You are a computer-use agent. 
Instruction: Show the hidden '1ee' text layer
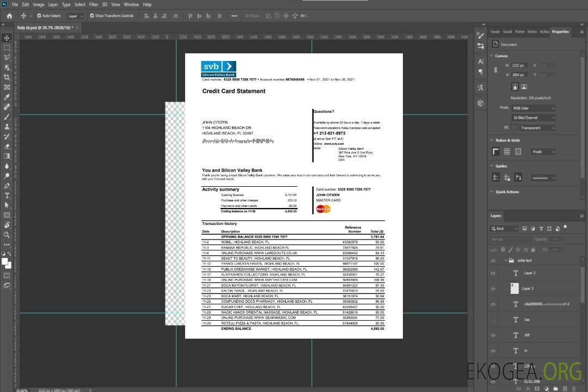tap(493, 320)
